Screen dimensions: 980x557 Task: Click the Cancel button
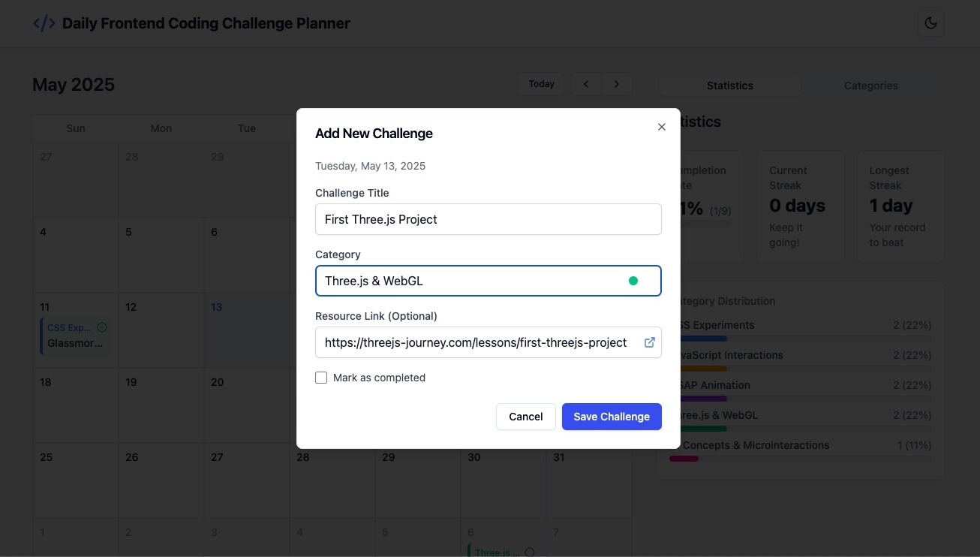pyautogui.click(x=526, y=417)
